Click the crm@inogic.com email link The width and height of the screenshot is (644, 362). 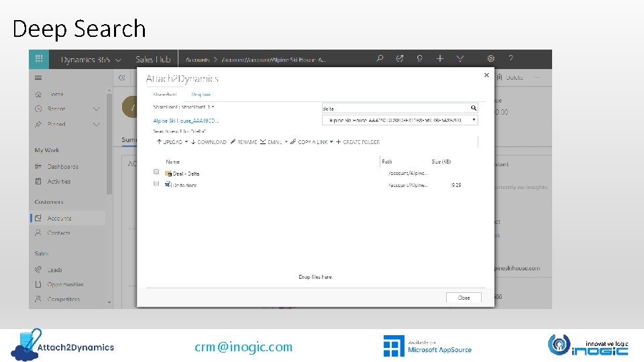pyautogui.click(x=244, y=347)
